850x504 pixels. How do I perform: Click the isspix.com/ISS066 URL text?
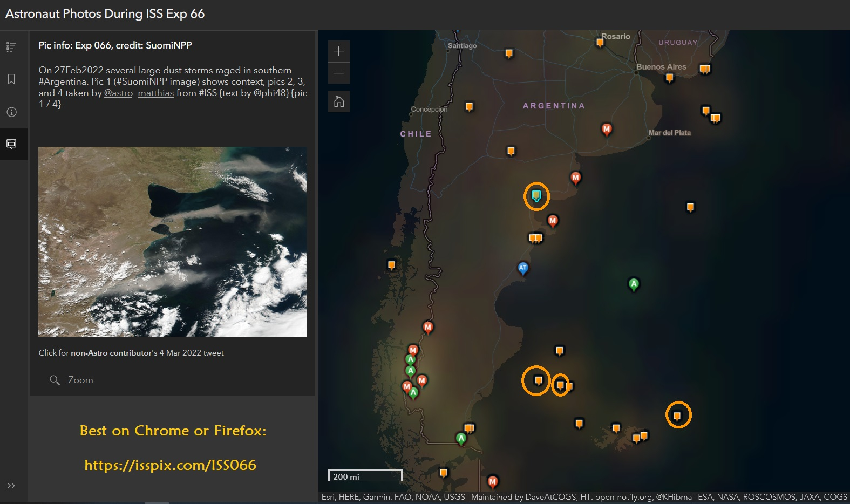(x=170, y=465)
